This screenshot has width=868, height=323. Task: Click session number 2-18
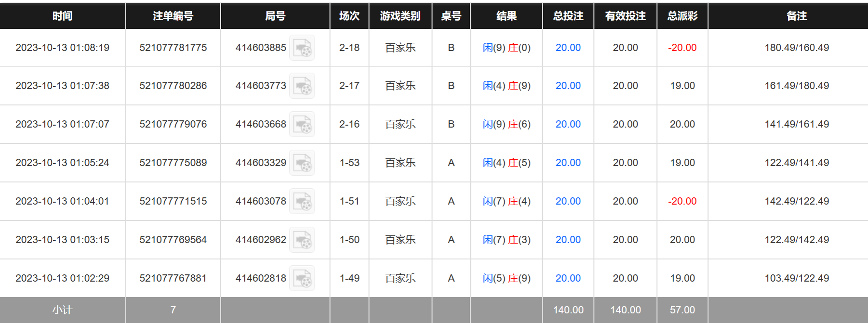pyautogui.click(x=349, y=48)
